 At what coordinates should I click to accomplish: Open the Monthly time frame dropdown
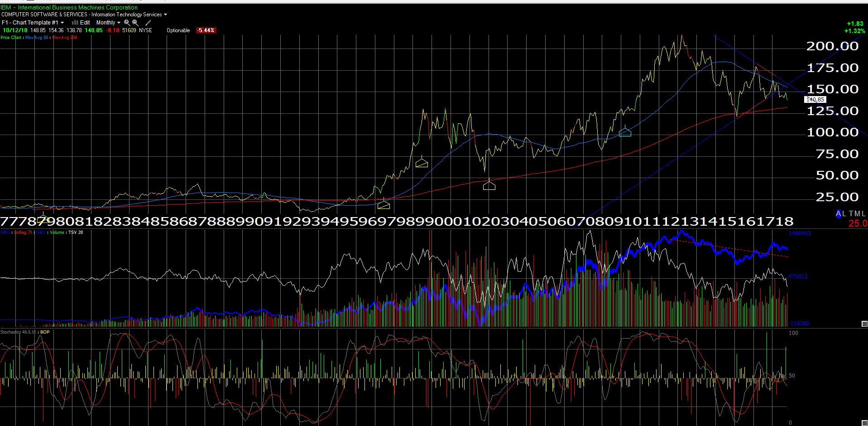coord(108,23)
